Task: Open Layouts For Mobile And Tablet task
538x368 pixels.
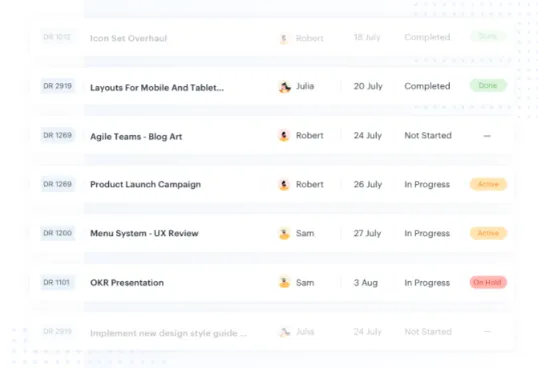Action: click(x=157, y=87)
